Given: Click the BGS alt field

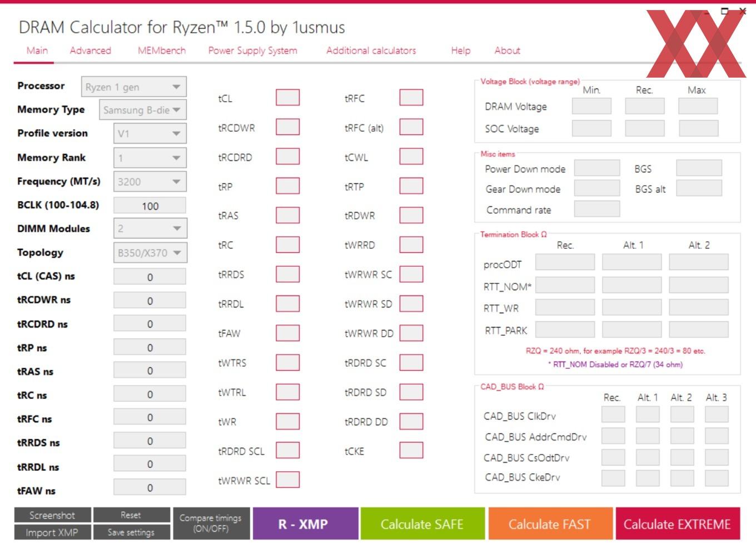Looking at the screenshot, I should tap(699, 188).
